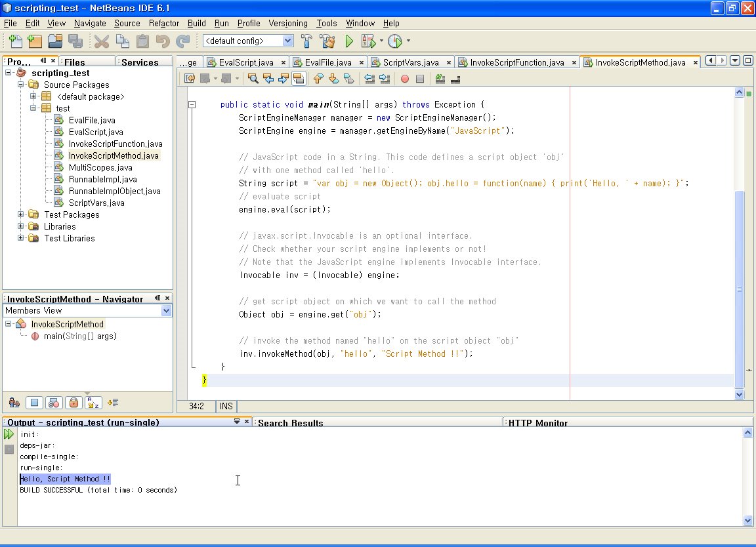
Task: Cut selection with the scissors icon
Action: [101, 41]
